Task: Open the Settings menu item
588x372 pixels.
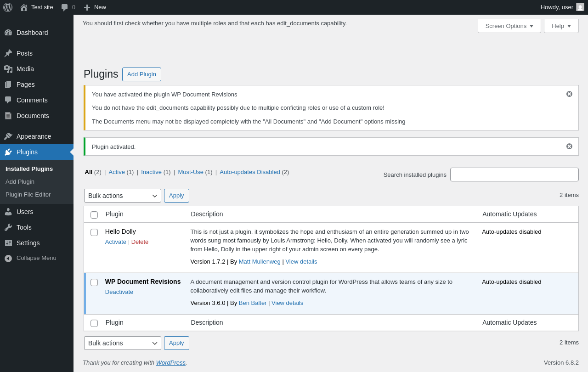Action: point(37,243)
